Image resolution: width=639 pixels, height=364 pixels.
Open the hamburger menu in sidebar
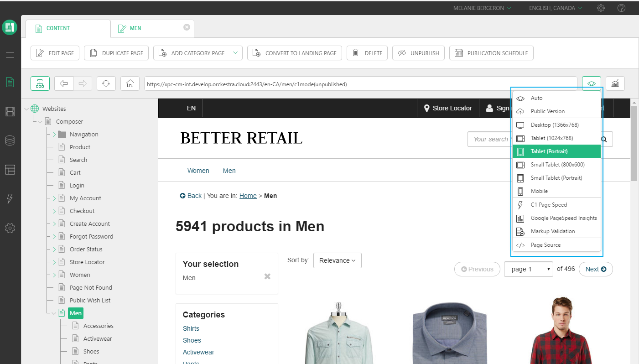(10, 55)
